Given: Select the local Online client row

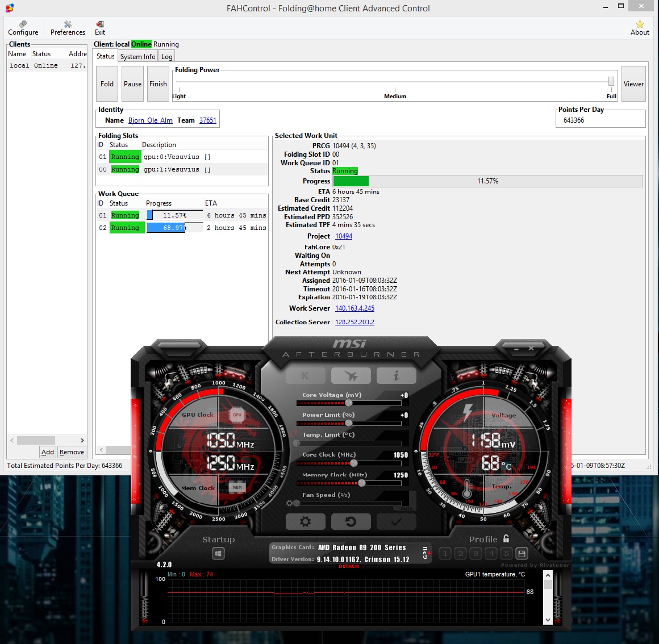Looking at the screenshot, I should coord(47,65).
